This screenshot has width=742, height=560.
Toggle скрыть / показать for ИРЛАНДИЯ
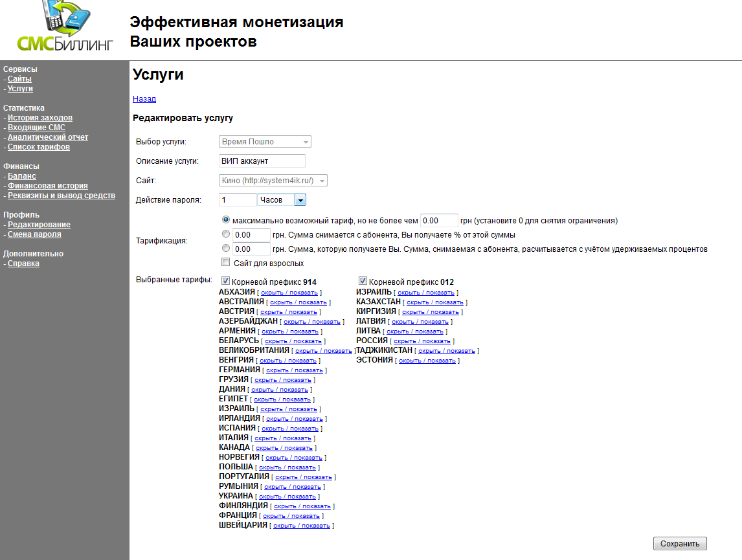(x=295, y=419)
